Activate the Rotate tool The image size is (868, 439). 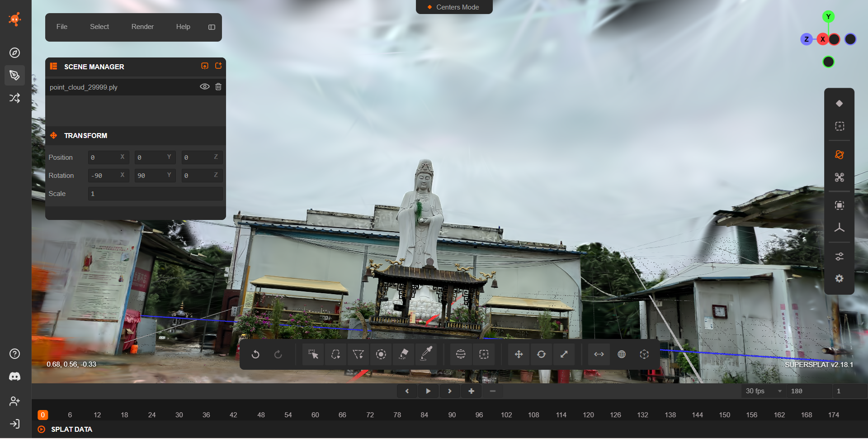coord(541,354)
